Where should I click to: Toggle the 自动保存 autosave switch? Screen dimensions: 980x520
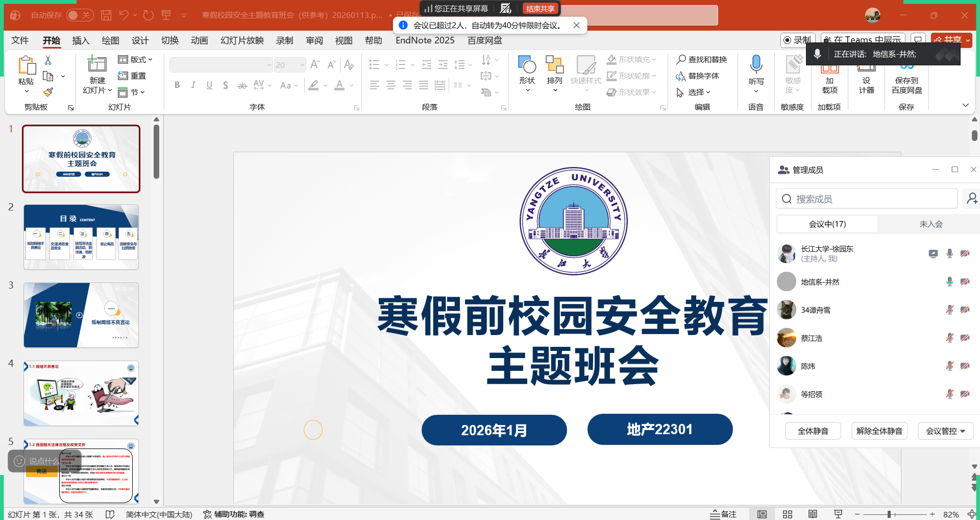point(80,15)
